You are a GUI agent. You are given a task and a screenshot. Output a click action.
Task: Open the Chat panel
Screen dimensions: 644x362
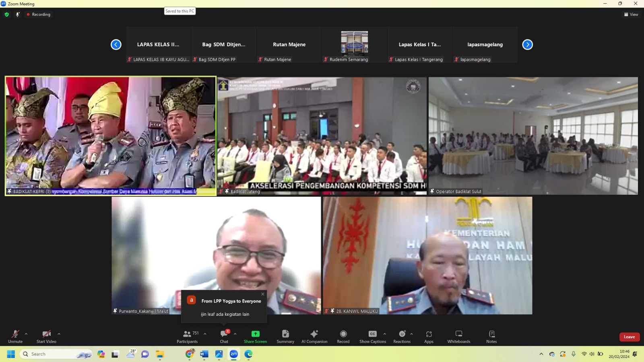click(224, 336)
